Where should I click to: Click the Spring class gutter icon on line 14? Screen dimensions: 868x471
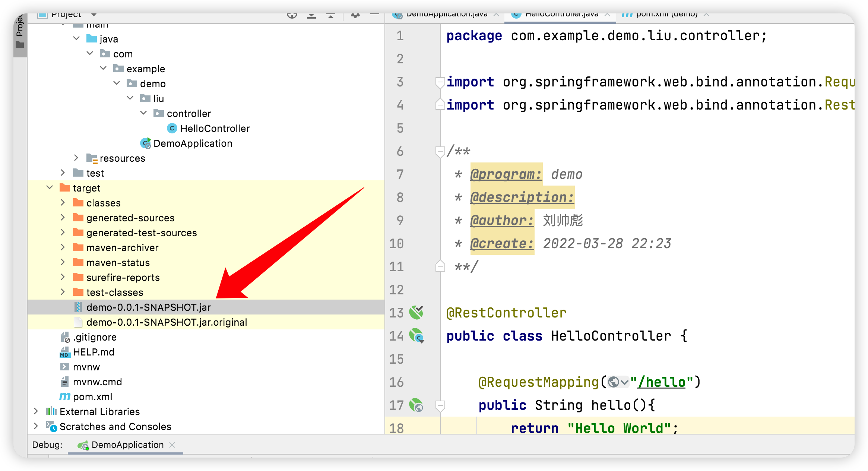click(416, 336)
